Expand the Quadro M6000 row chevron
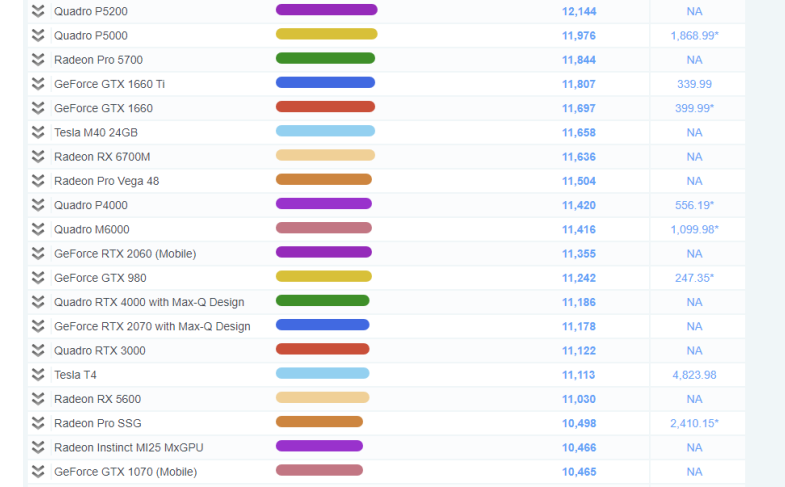Screen dimensions: 785x487 (38, 229)
